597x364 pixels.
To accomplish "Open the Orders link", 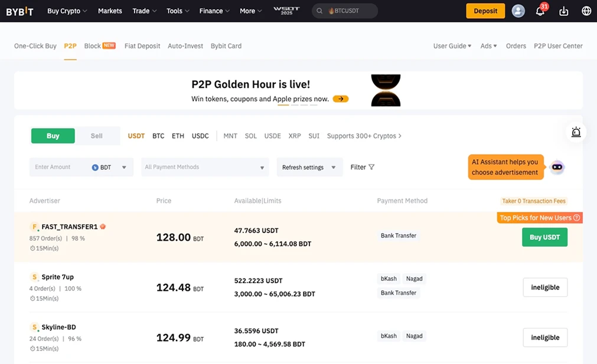I will click(516, 46).
